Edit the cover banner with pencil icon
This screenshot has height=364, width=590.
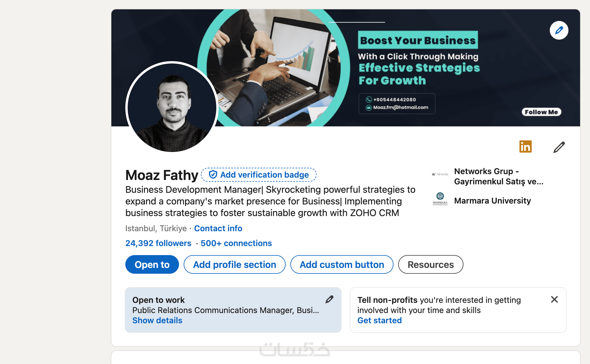click(559, 30)
